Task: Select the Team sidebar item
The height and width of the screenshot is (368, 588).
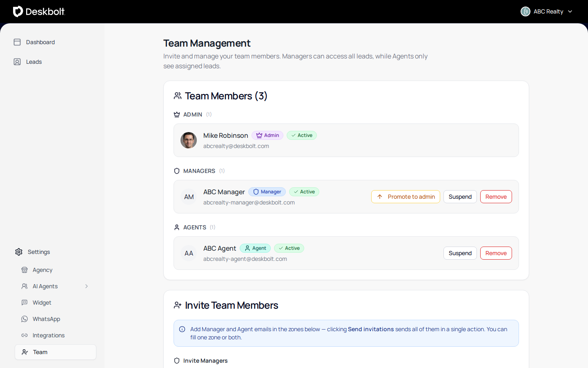Action: pyautogui.click(x=56, y=352)
